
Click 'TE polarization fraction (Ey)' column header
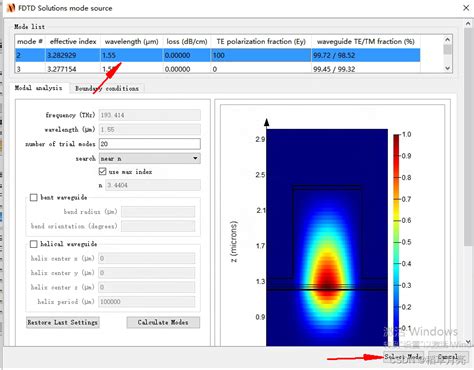point(261,41)
